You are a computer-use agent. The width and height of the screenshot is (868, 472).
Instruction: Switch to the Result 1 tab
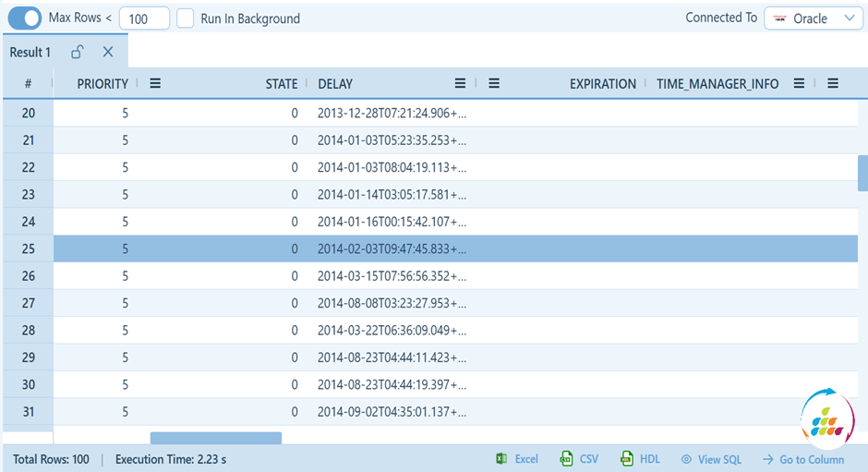pyautogui.click(x=30, y=53)
